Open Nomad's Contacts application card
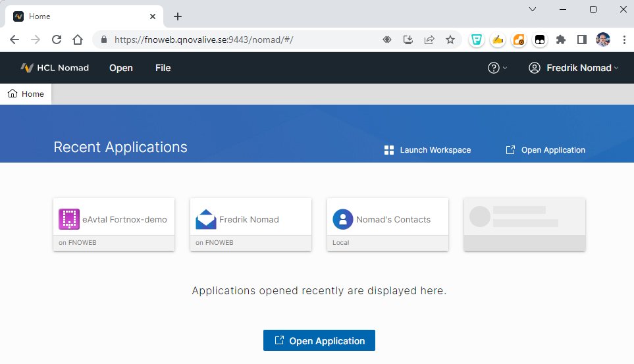Screen dimensions: 634x364 click(388, 224)
